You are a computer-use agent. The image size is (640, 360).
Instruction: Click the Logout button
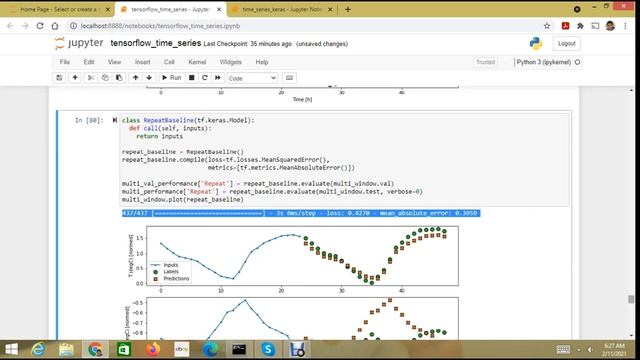[567, 43]
